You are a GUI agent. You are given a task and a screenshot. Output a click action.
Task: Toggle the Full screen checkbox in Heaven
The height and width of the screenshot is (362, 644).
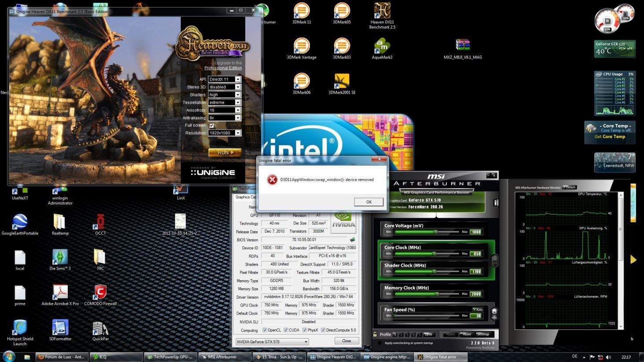point(211,125)
